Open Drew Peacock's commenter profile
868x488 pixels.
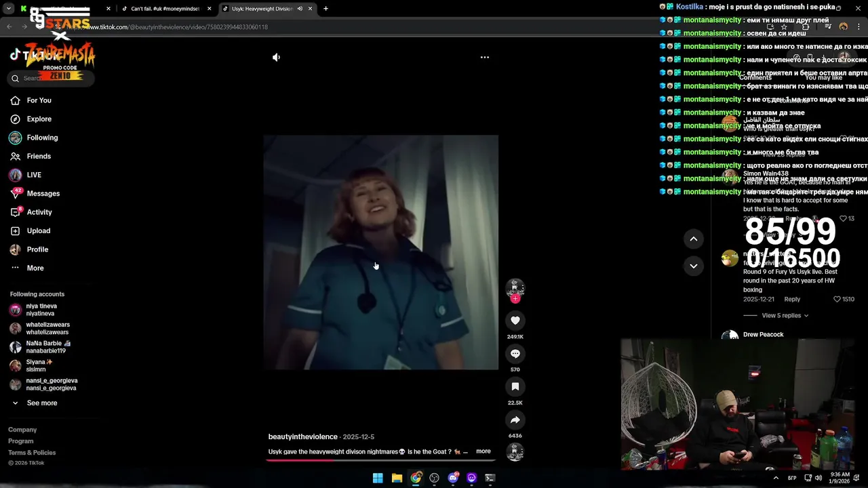coord(763,335)
